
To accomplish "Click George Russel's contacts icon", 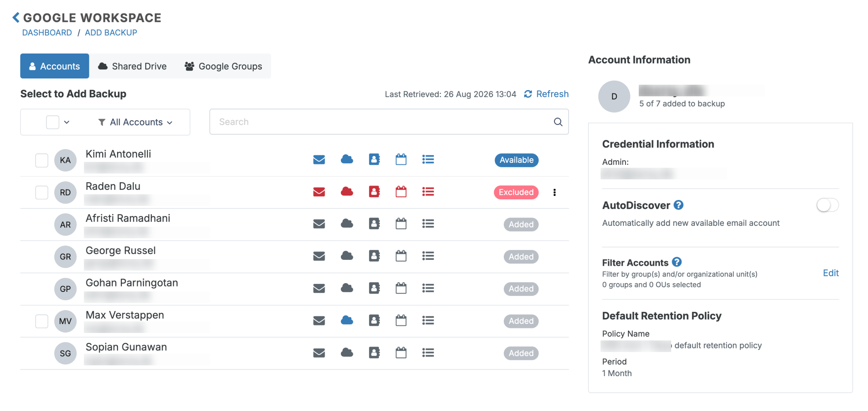I will coord(374,256).
